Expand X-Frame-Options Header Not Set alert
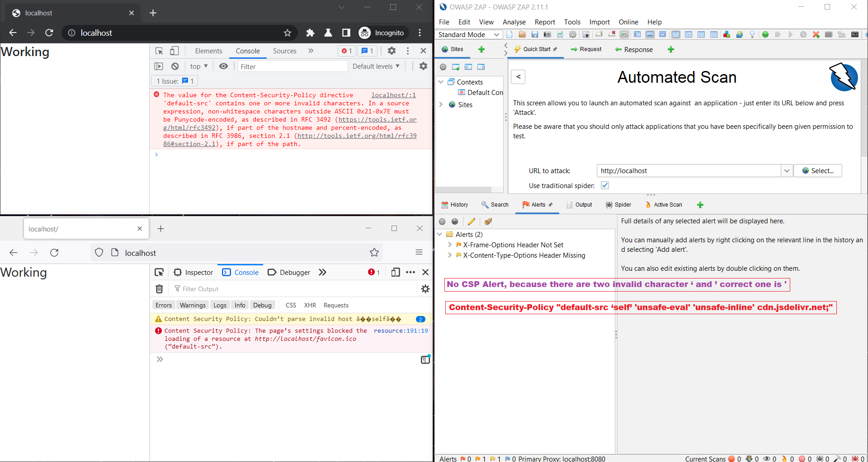Viewport: 868px width, 462px height. click(450, 245)
